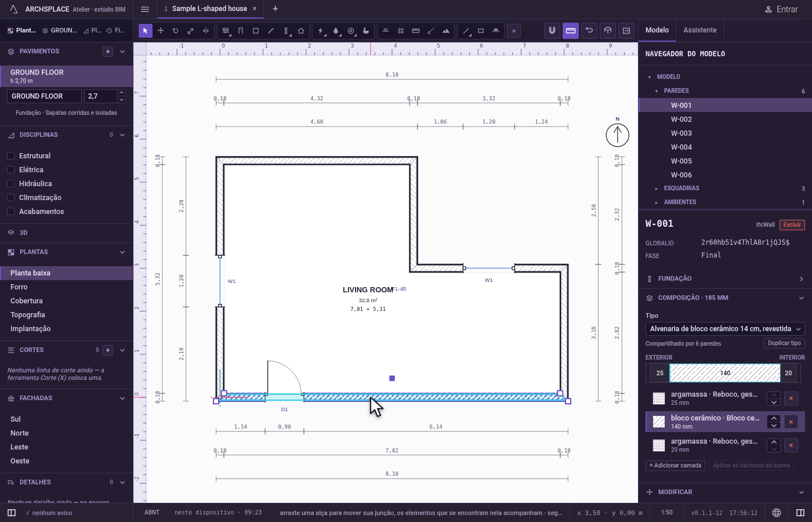Check the Elétrica discipline
The image size is (812, 522).
point(10,170)
